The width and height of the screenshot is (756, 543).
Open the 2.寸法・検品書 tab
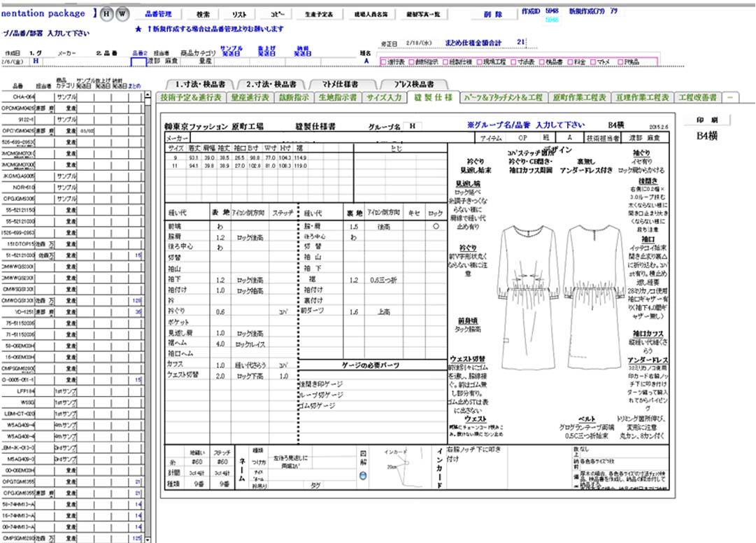coord(271,85)
